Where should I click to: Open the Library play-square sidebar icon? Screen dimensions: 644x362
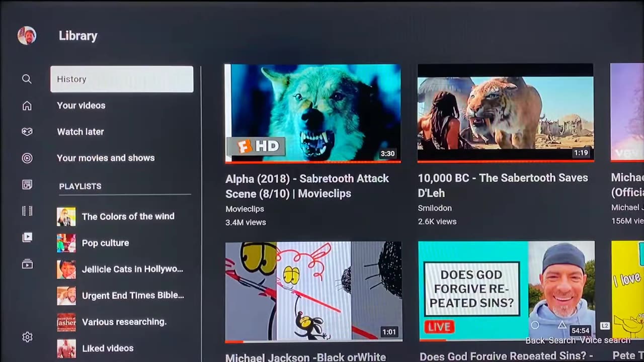pyautogui.click(x=27, y=237)
